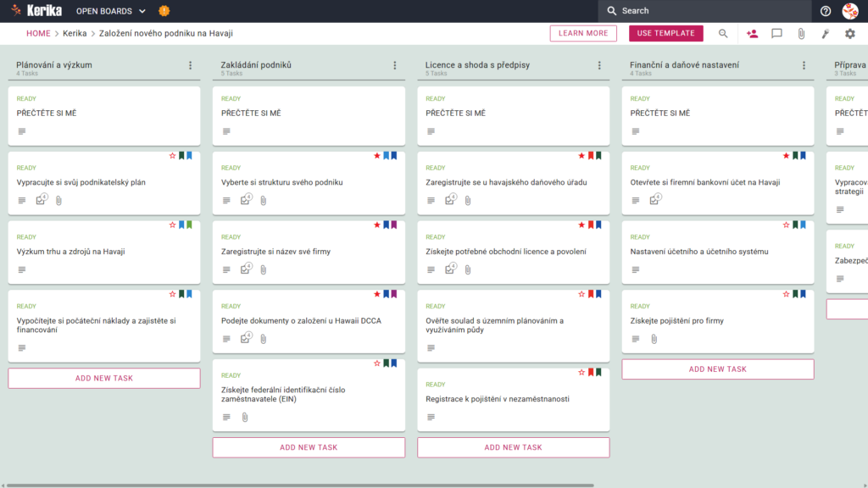The width and height of the screenshot is (868, 488).
Task: Go to HOME breadcrumb
Action: [x=38, y=33]
